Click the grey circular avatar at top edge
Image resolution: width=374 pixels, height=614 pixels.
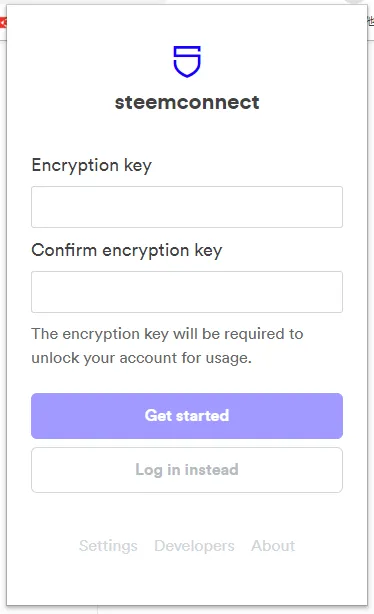pos(356,2)
